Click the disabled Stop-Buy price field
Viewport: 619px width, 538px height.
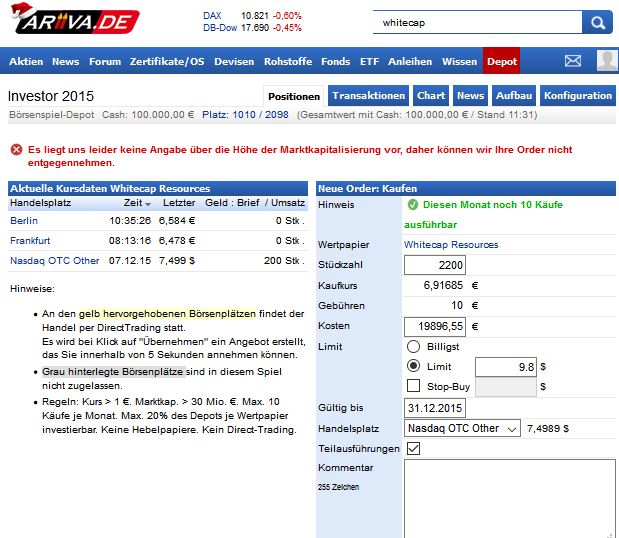pos(506,387)
